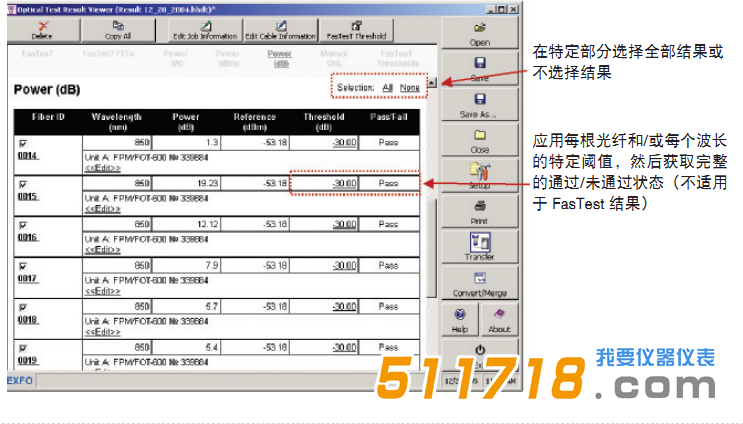Click the Edit link under fiber 0017
743x424 pixels.
pyautogui.click(x=103, y=289)
